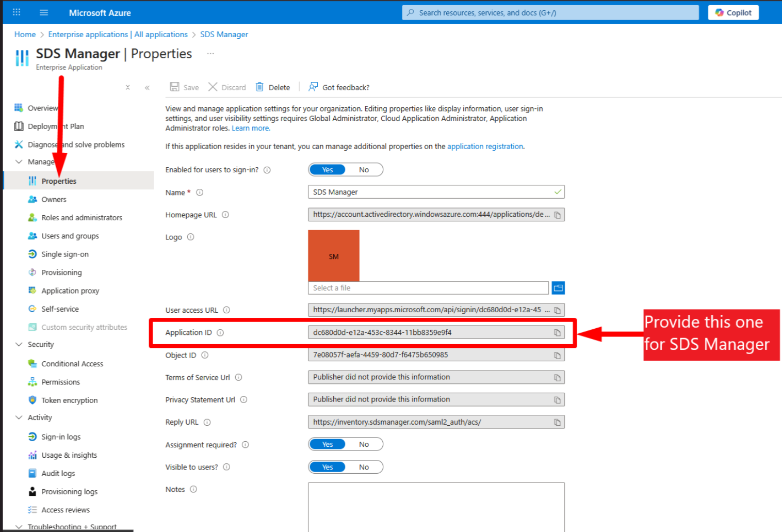Copy the Object ID value

click(x=557, y=355)
